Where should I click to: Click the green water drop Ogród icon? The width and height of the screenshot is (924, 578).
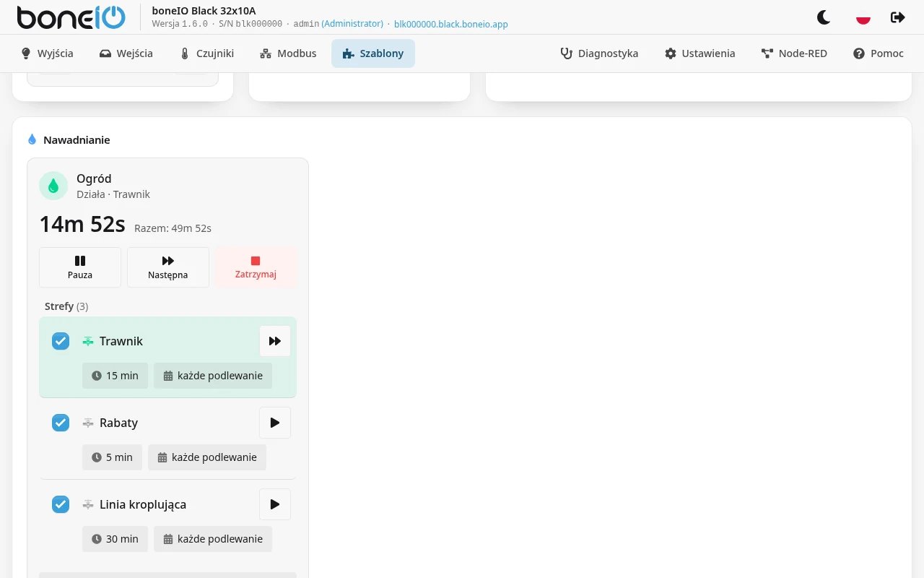click(53, 186)
